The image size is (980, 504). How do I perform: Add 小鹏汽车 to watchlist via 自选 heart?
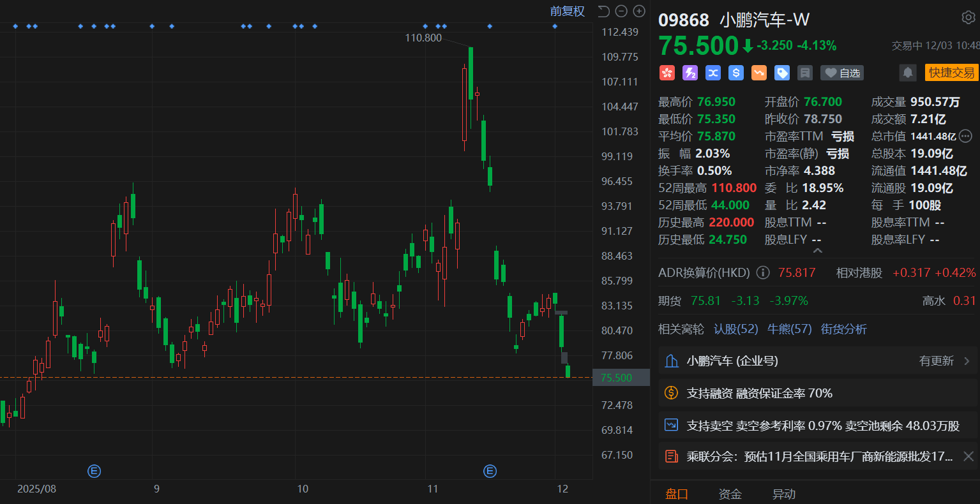(x=841, y=73)
